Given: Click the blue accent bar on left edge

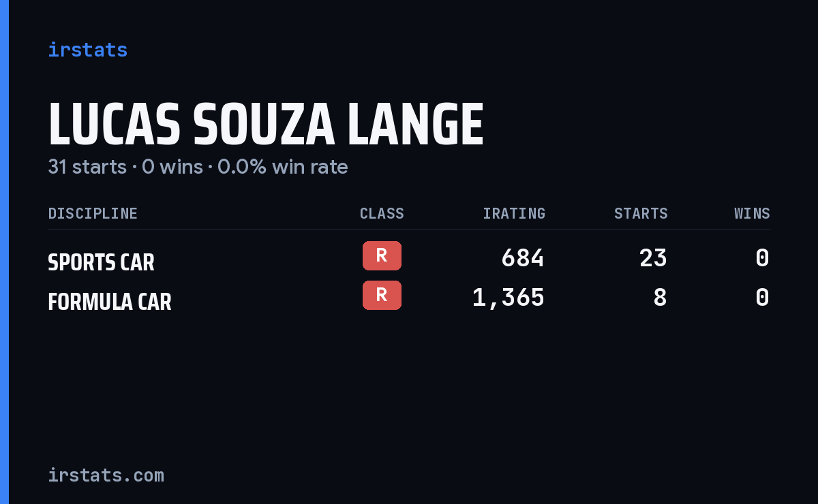Looking at the screenshot, I should [4, 252].
